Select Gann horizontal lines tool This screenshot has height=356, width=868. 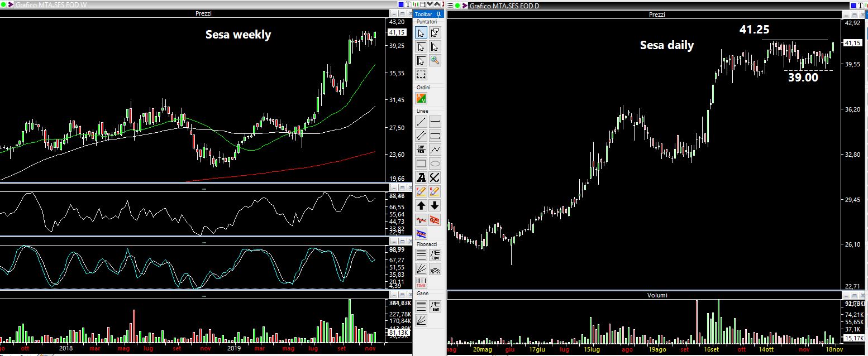[421, 306]
